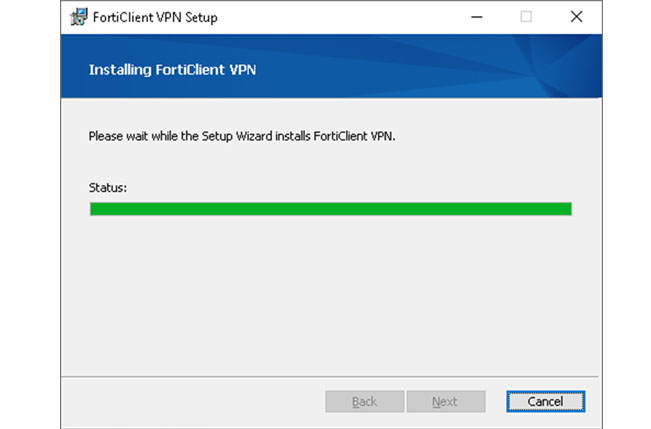This screenshot has width=651, height=429.
Task: Click the greyed-out maximize button
Action: pyautogui.click(x=526, y=17)
